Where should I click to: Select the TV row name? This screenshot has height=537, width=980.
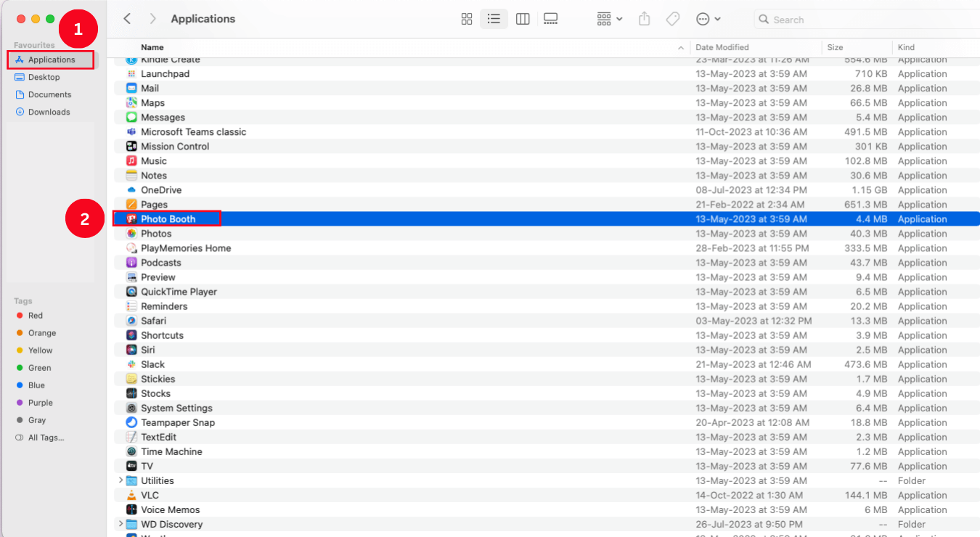147,466
